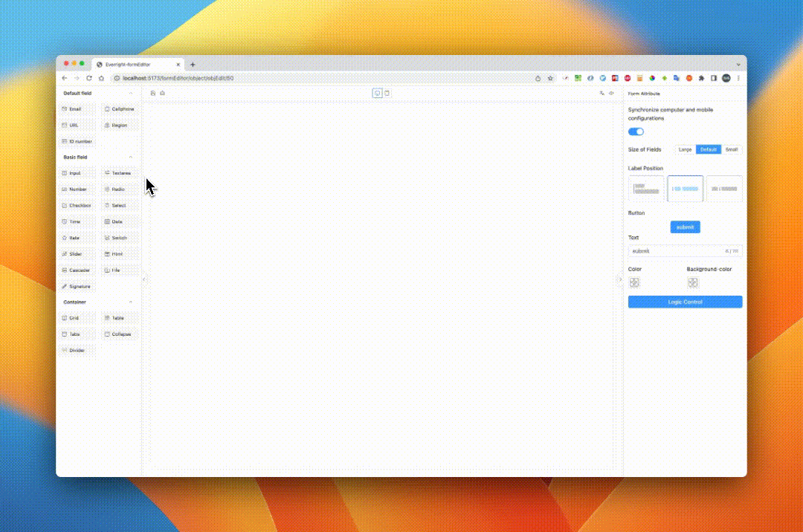
Task: Select the File upload component
Action: 120,270
